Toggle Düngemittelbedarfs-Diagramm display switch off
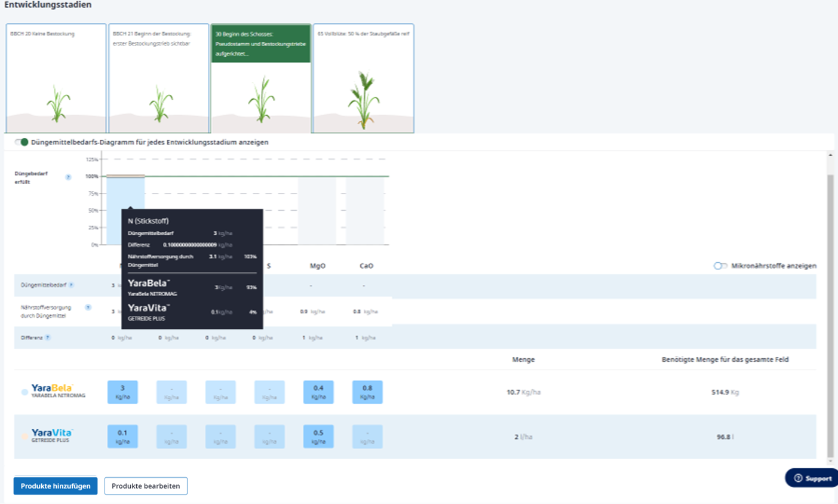Image resolution: width=838 pixels, height=504 pixels. click(22, 142)
